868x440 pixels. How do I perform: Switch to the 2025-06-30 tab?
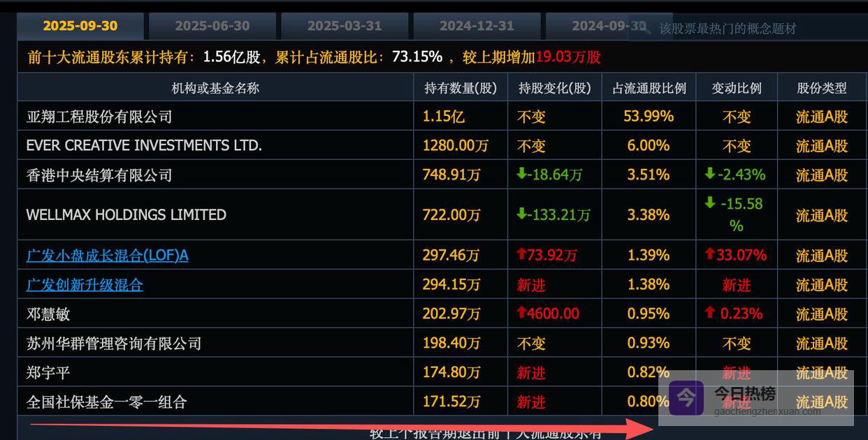click(x=212, y=26)
